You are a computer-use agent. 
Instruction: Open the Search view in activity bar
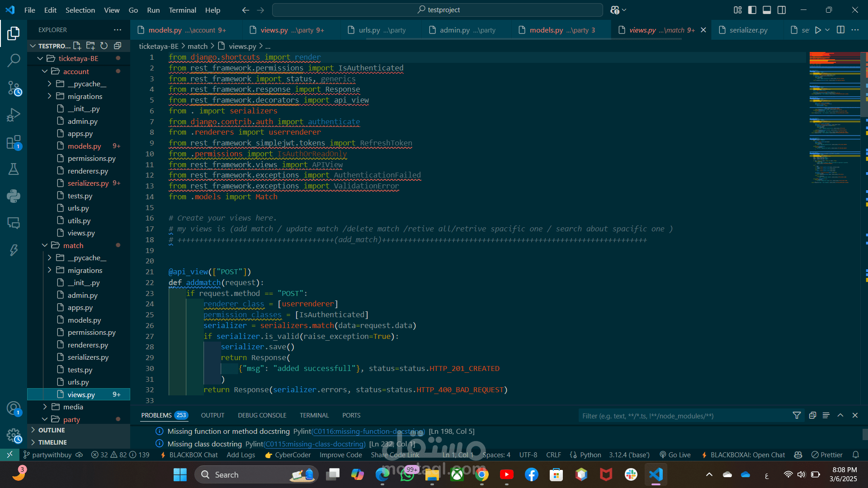coord(14,60)
